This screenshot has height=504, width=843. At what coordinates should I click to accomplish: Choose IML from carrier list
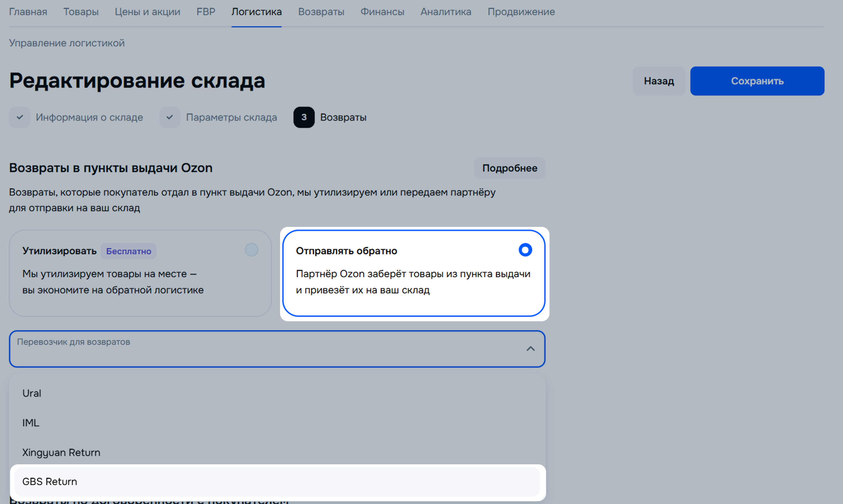[x=31, y=423]
